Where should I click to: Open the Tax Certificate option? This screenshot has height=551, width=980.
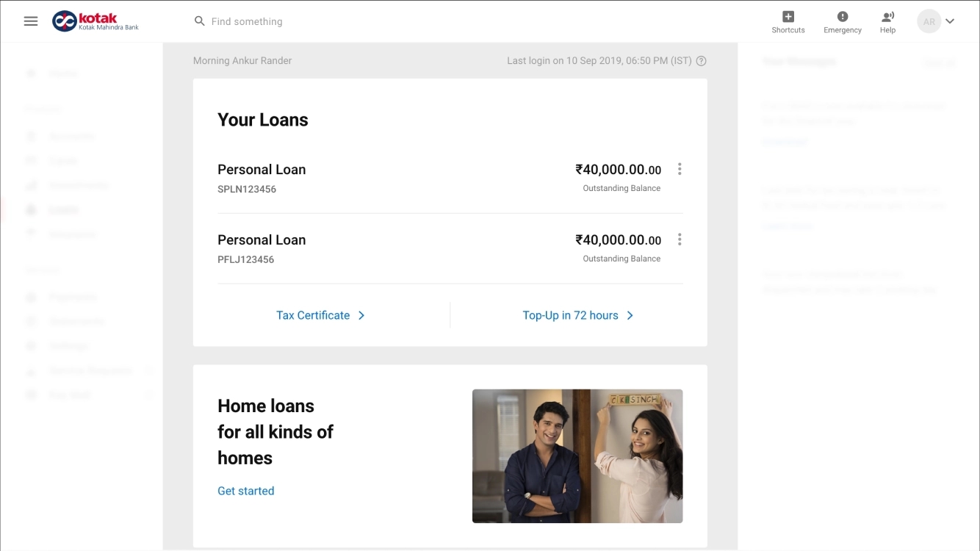tap(312, 314)
